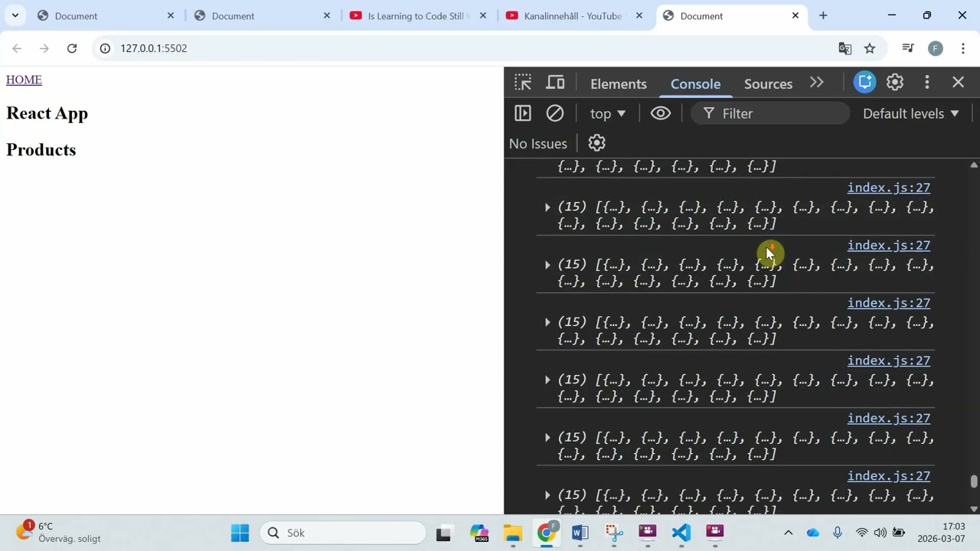The width and height of the screenshot is (980, 551).
Task: Create a live expression using the eye icon
Action: tap(661, 113)
